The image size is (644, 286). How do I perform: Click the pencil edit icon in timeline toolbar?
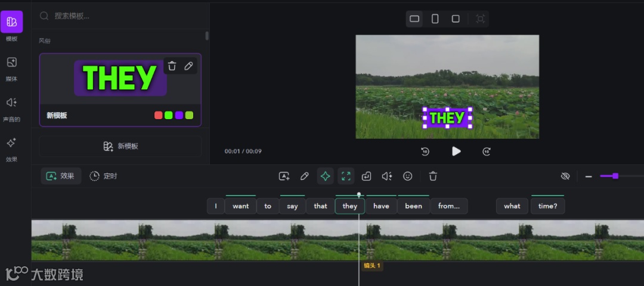(304, 176)
